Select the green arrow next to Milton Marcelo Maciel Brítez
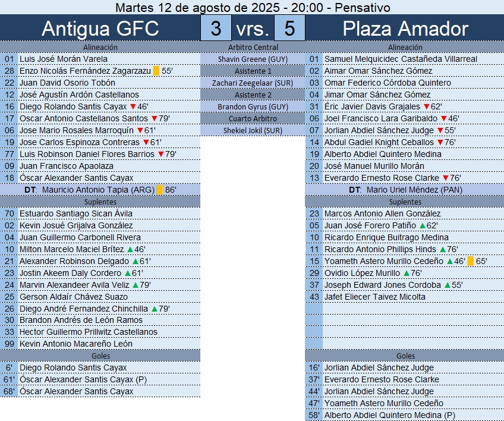504x421 pixels. pos(131,249)
